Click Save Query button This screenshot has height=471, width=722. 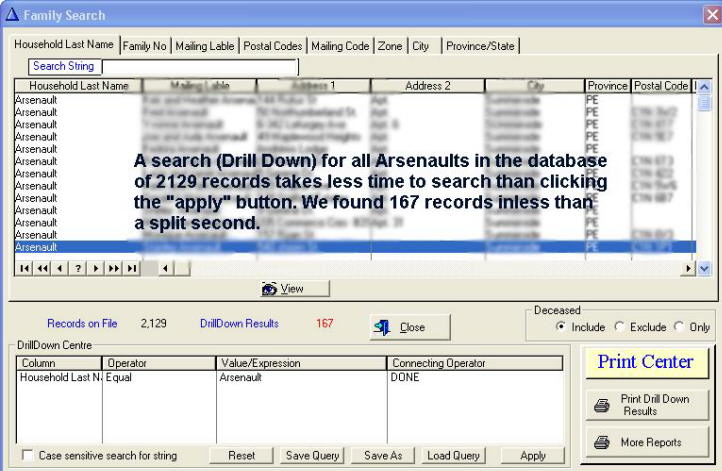(x=312, y=455)
